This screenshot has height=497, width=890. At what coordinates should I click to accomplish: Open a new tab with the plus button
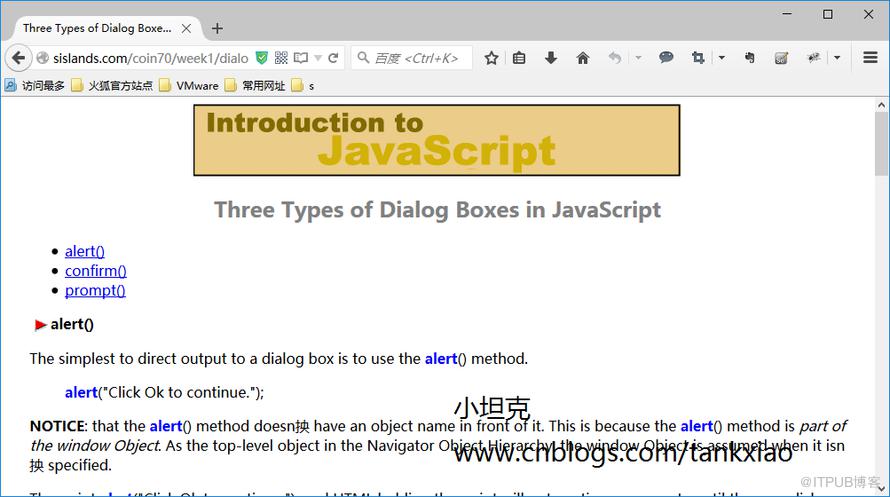coord(217,28)
